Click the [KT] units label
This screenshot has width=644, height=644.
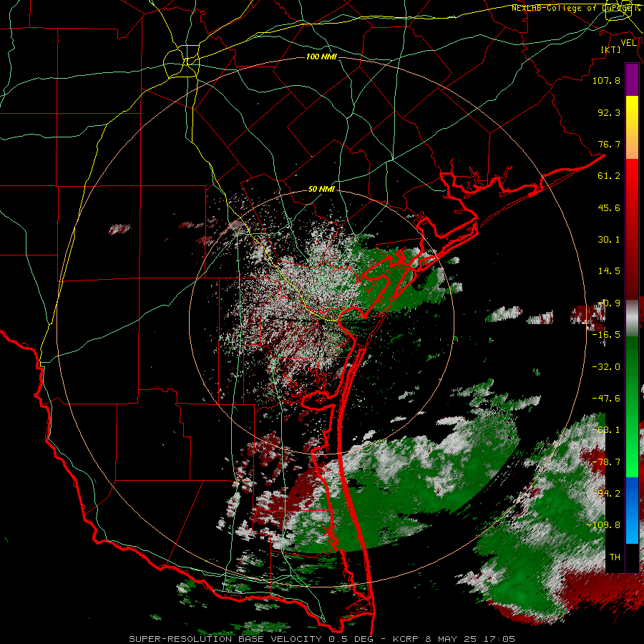coord(610,49)
